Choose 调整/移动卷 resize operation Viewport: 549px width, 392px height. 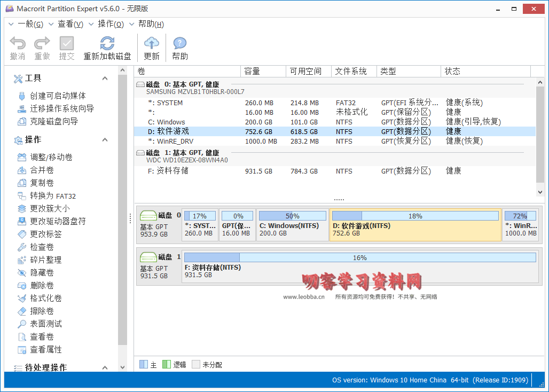click(x=51, y=157)
